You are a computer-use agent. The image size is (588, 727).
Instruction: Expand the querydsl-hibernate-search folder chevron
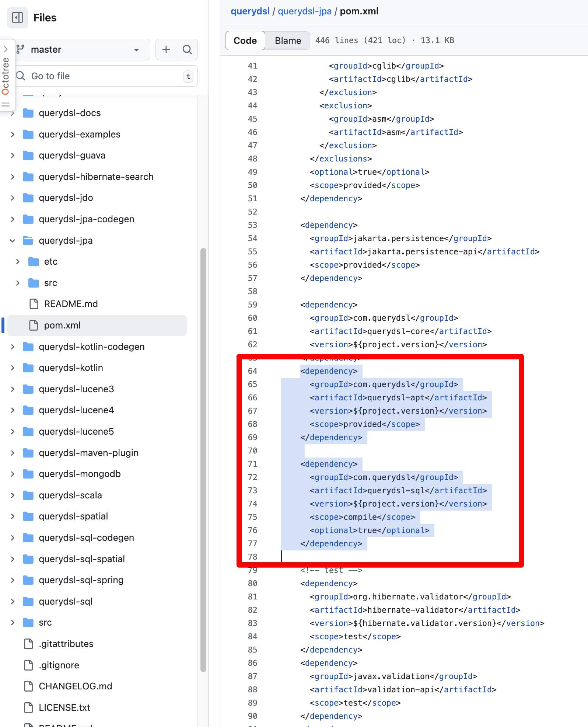click(x=13, y=177)
